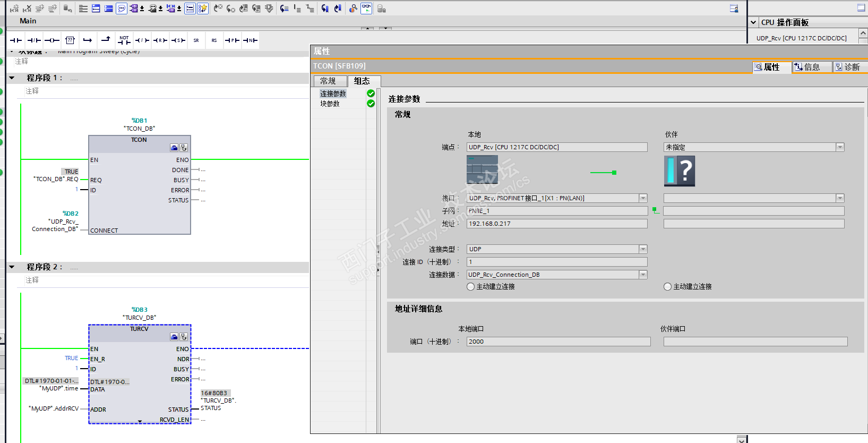Open TCON block configuration toolbox icon
Screen dimensions: 868x443
pyautogui.click(x=174, y=148)
